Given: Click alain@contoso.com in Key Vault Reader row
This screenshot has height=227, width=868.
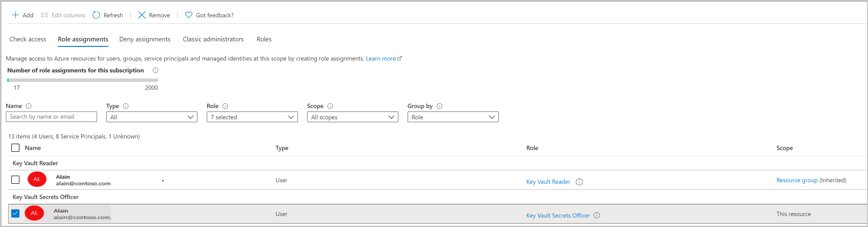Looking at the screenshot, I should [83, 183].
